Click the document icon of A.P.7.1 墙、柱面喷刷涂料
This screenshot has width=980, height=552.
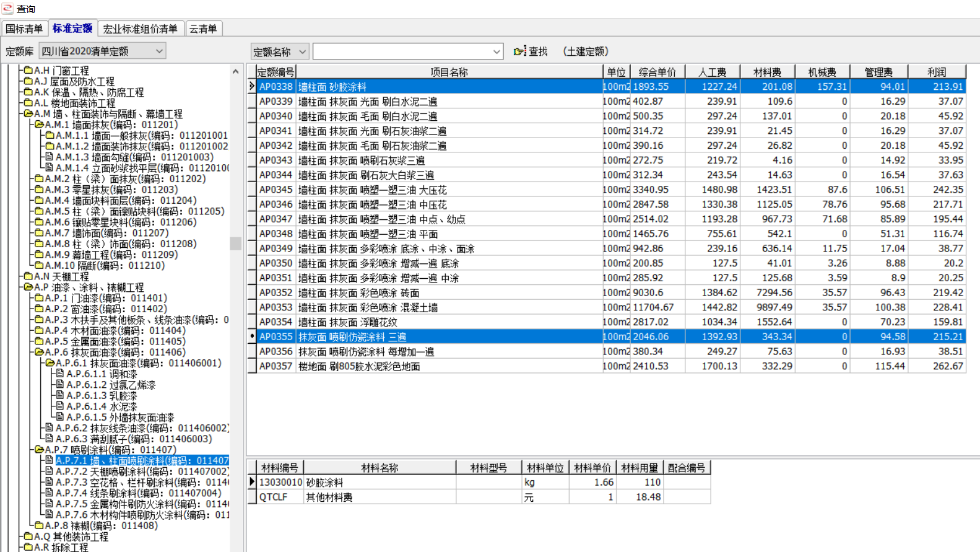tap(50, 460)
